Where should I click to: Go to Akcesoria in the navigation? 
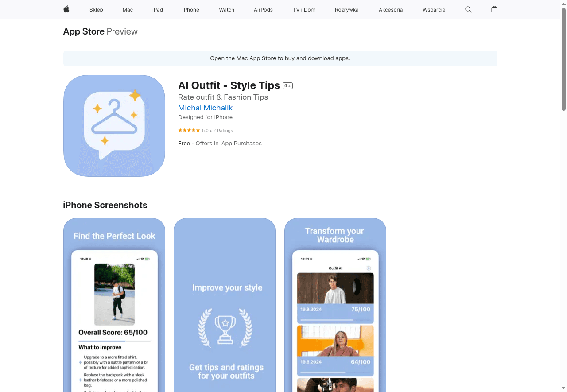coord(391,10)
